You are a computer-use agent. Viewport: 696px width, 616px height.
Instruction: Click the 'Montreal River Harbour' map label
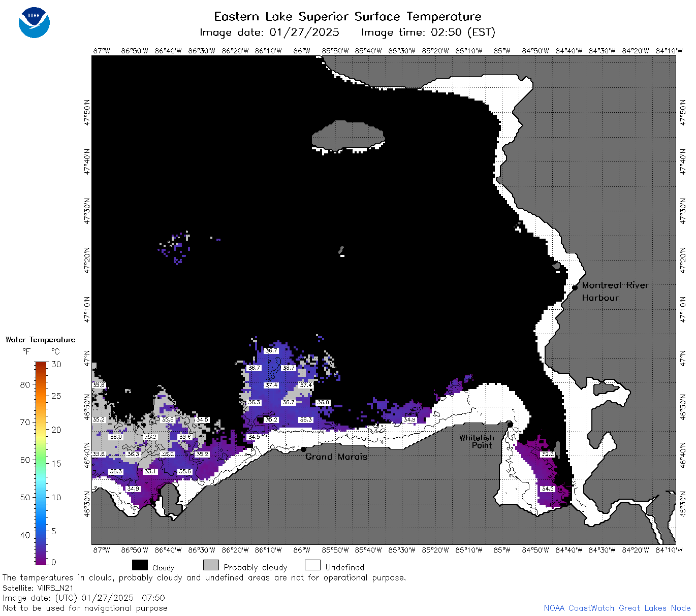click(x=615, y=291)
